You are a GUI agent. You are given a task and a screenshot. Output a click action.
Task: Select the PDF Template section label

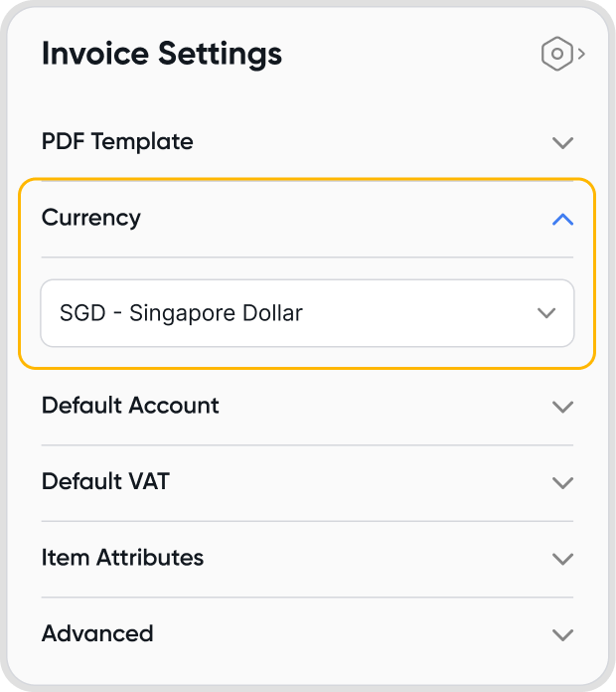pos(117,141)
